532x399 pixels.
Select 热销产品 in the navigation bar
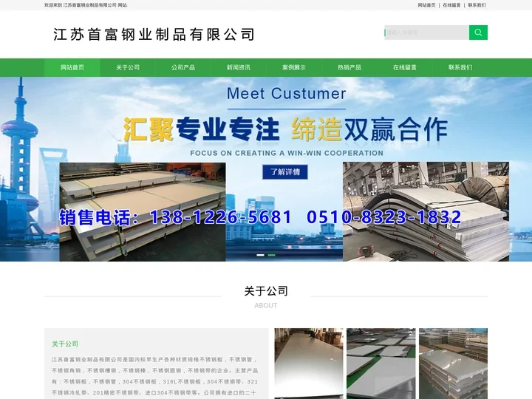[x=349, y=67]
